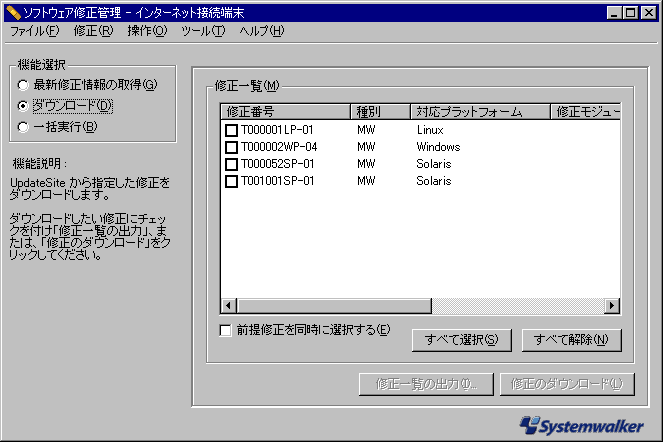Enable 前提修正を同時に選択する(E) checkbox
Screen dimensions: 663x442
click(225, 330)
